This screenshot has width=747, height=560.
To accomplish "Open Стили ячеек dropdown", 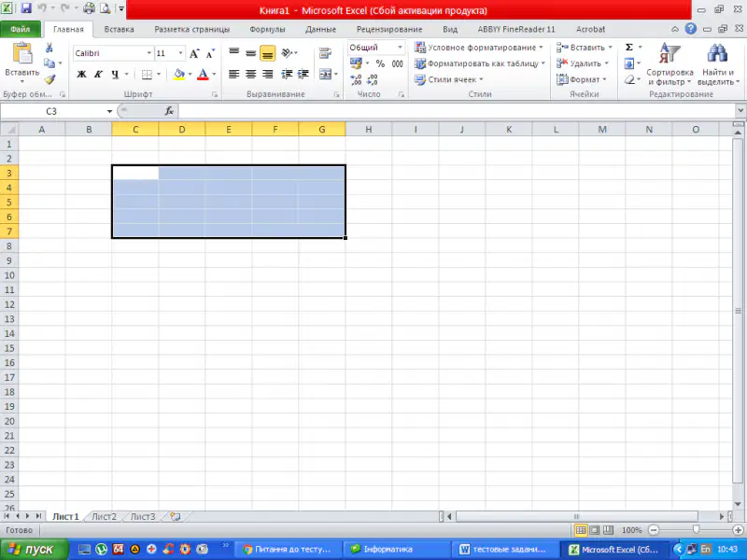I will point(449,79).
